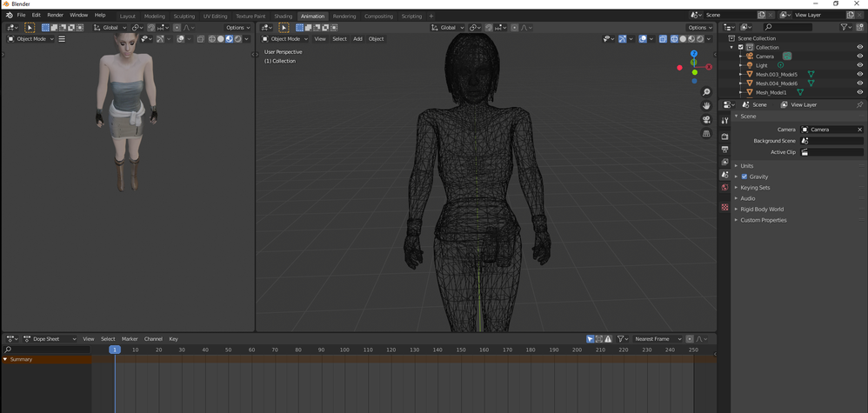Open the Render menu
Viewport: 868px width, 413px height.
click(x=55, y=15)
